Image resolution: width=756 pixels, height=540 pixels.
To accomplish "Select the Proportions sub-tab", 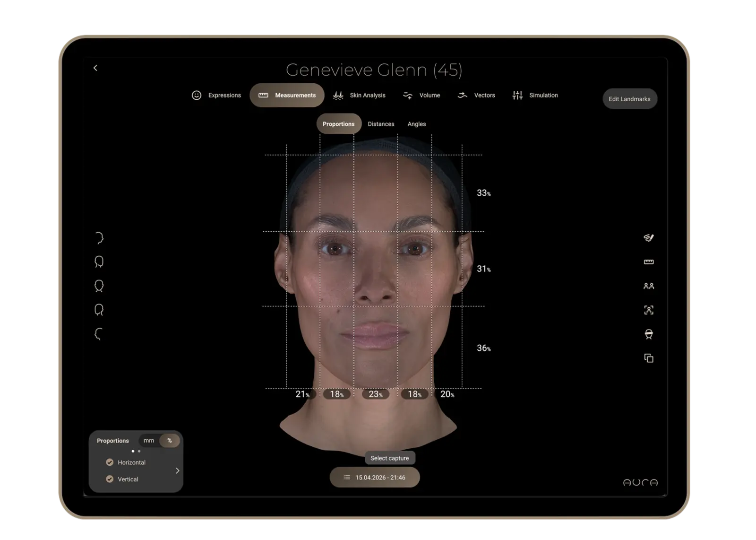I will 339,124.
